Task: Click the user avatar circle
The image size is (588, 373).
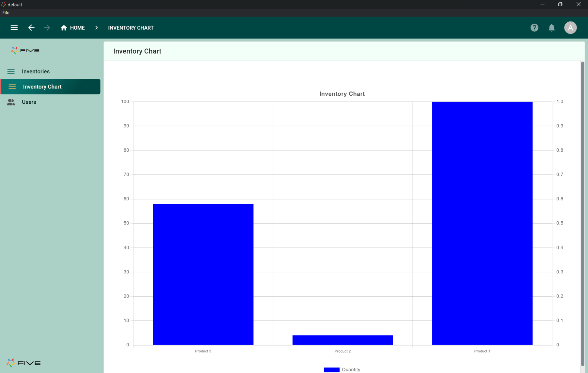Action: tap(570, 28)
